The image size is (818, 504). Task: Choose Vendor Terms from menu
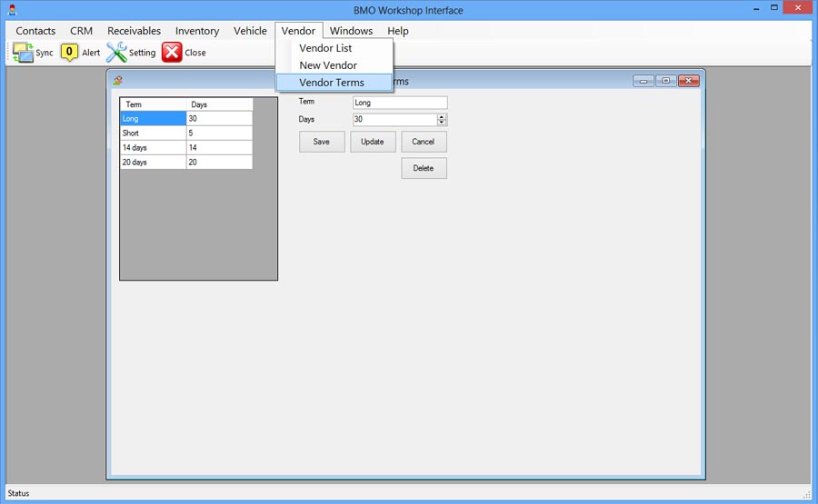[334, 83]
